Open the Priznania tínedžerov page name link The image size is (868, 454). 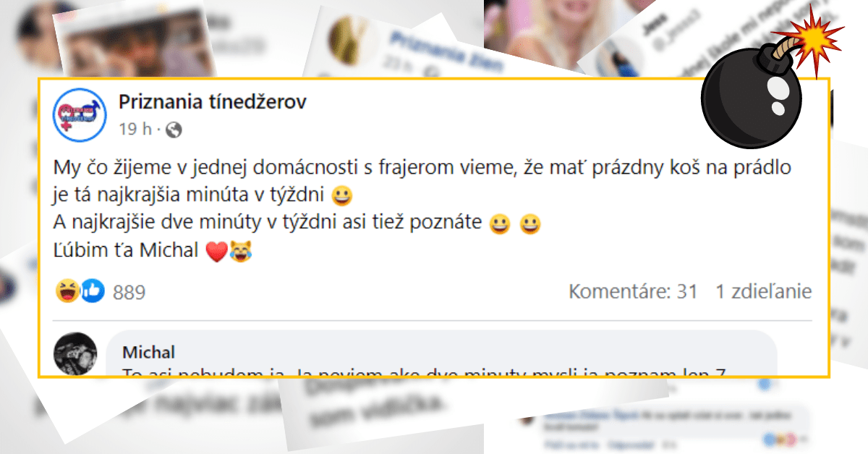213,102
